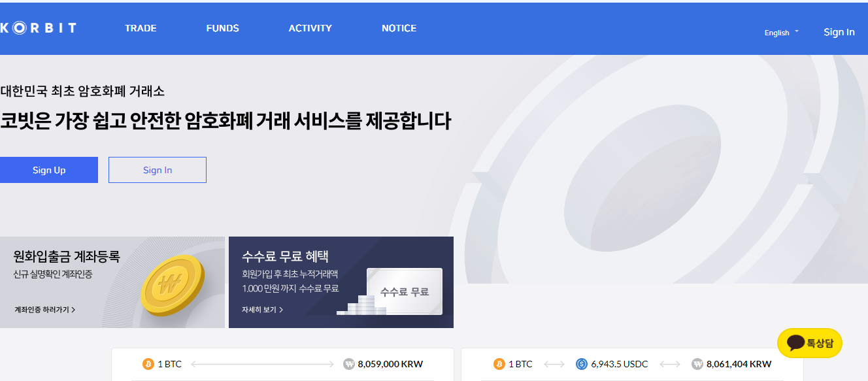Click the Bitcoin icon beside 8,059,000 KRW
Screen dimensions: 868x381
pyautogui.click(x=148, y=364)
